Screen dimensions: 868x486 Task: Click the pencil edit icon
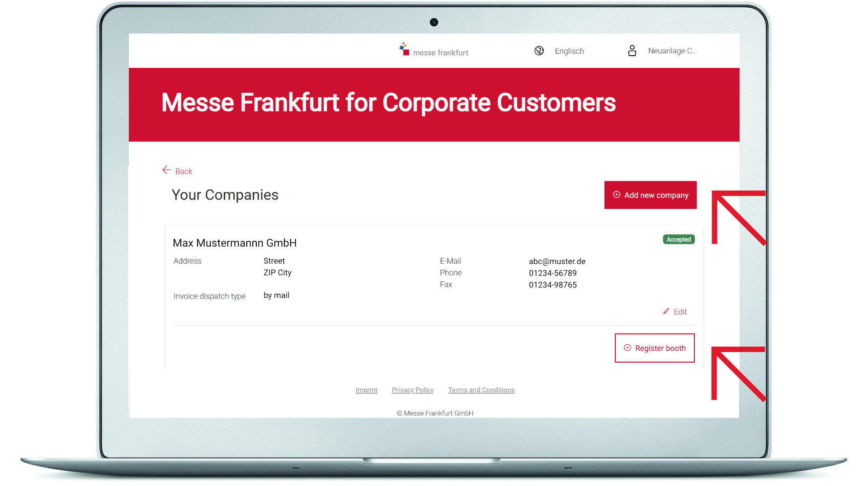point(666,311)
